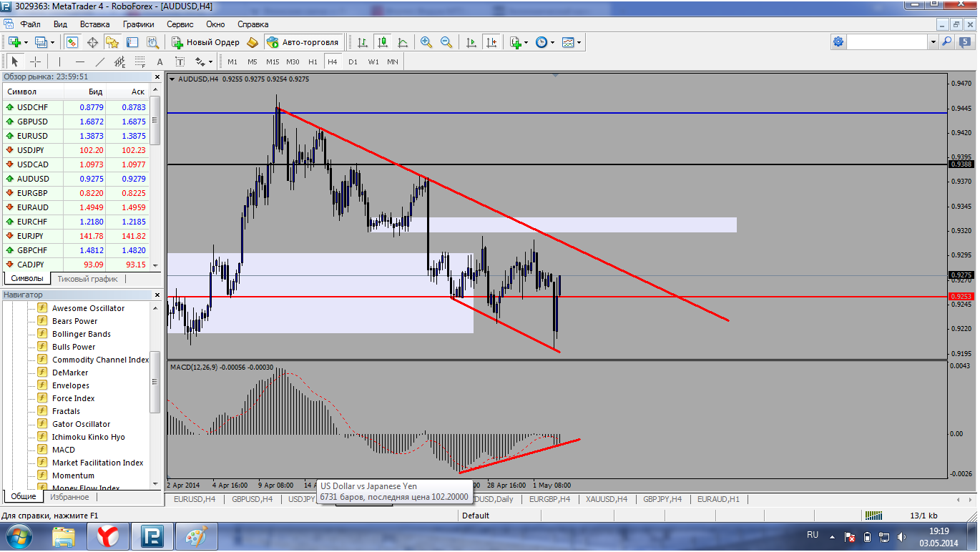The width and height of the screenshot is (980, 552).
Task: Toggle the Navigator star-folder icon
Action: 112,42
